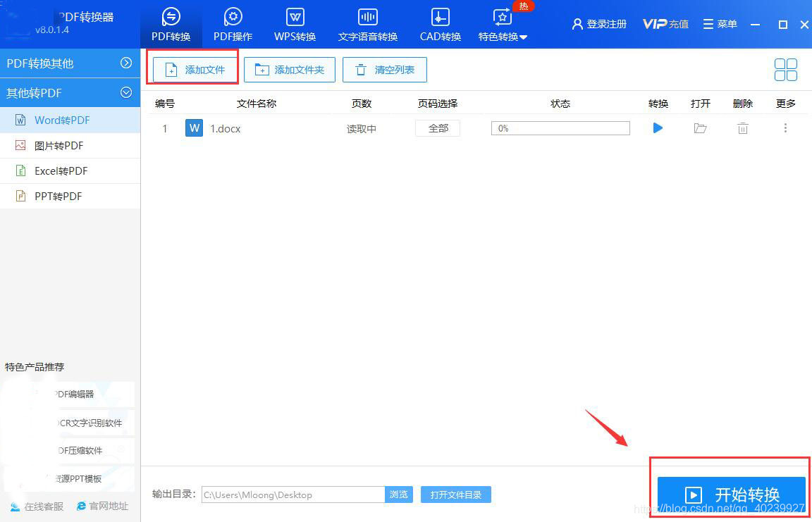
Task: Select Excel转PDF option
Action: click(x=70, y=170)
